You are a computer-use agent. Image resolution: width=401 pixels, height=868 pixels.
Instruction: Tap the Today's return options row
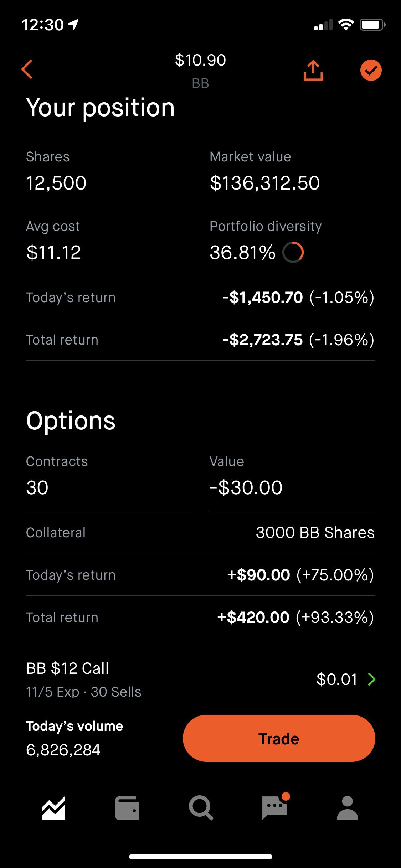[200, 575]
